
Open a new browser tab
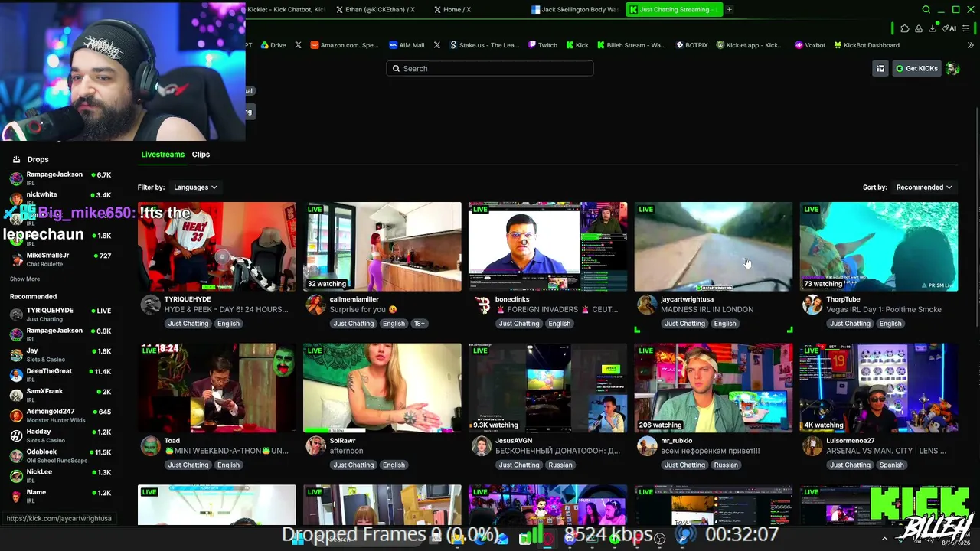click(729, 10)
